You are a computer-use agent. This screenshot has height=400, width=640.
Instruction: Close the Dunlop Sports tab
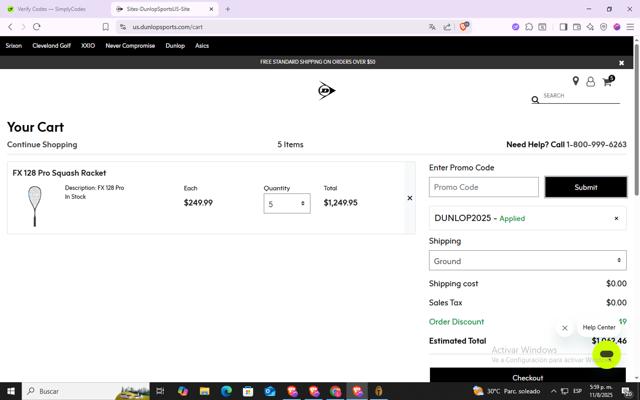point(211,9)
